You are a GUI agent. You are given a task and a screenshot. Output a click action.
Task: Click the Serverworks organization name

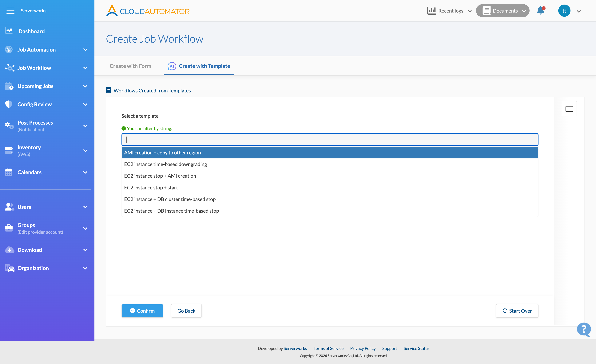[x=33, y=11]
